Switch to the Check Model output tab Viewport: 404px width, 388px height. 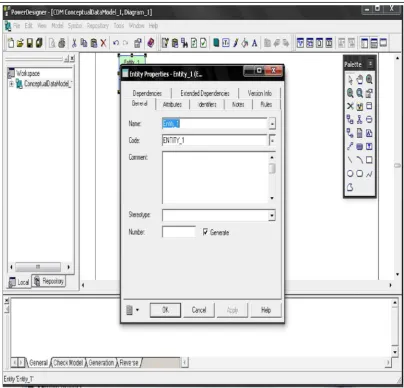point(68,362)
